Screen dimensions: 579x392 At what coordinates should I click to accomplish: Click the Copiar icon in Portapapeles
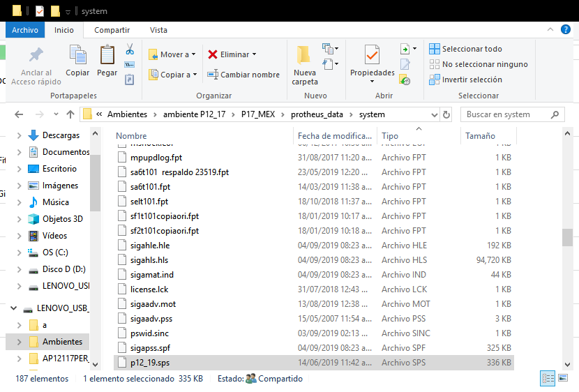tap(78, 54)
